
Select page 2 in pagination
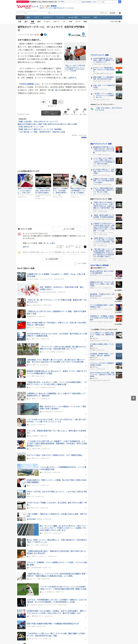click(55, 102)
